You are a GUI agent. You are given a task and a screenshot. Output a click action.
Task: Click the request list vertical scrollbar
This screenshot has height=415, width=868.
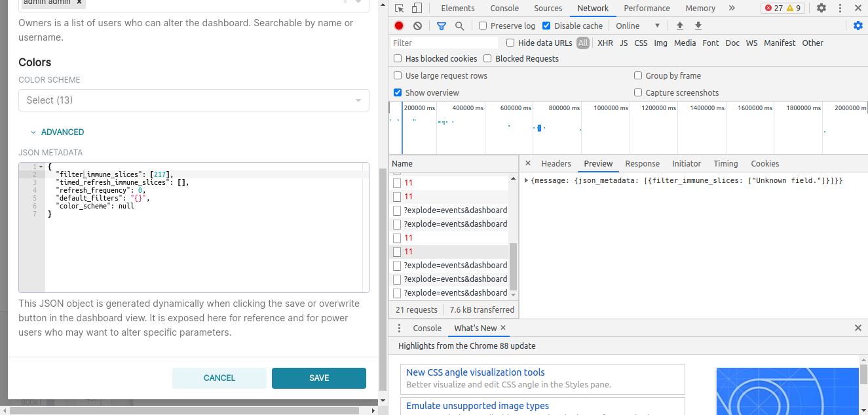[514, 266]
